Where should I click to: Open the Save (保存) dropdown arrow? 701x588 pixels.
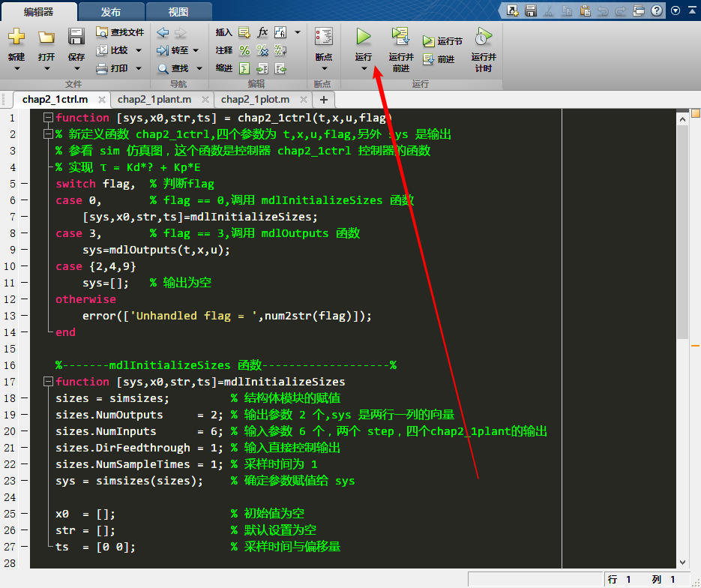click(x=77, y=69)
